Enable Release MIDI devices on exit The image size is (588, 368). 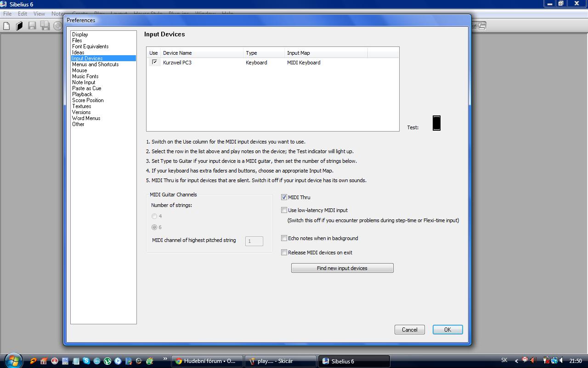(x=284, y=253)
